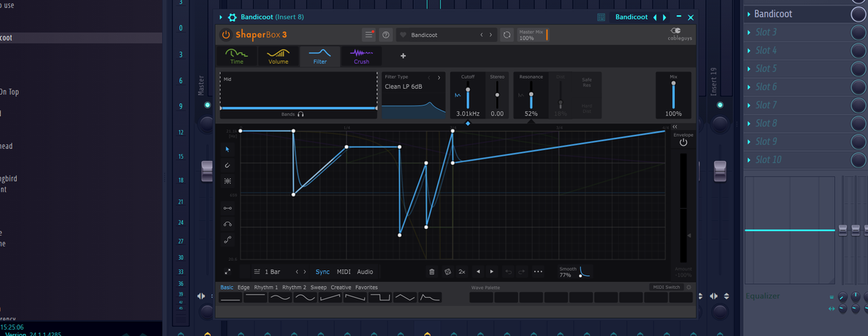
Task: Select the pointer edit tool
Action: pos(228,150)
